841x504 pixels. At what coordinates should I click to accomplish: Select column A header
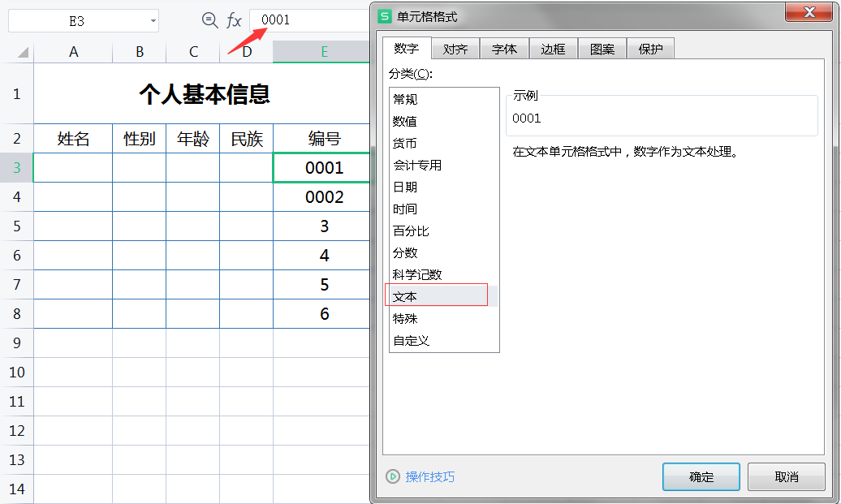tap(74, 52)
